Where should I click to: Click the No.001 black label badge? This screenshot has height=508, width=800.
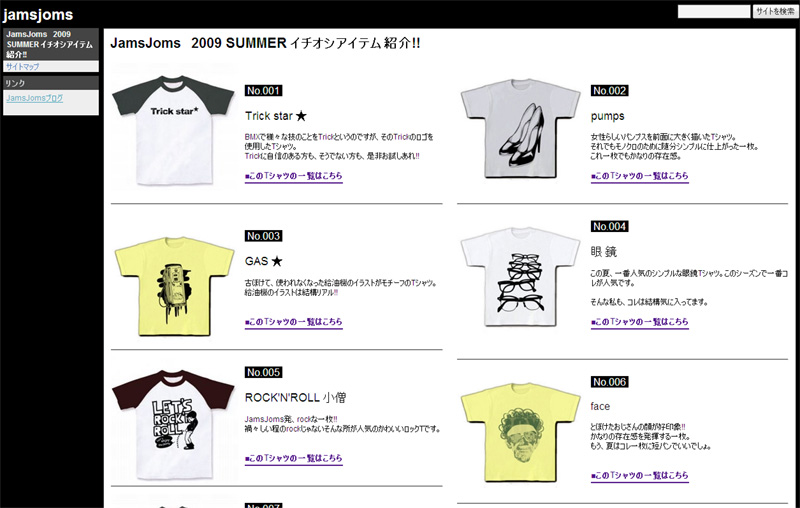tap(263, 91)
